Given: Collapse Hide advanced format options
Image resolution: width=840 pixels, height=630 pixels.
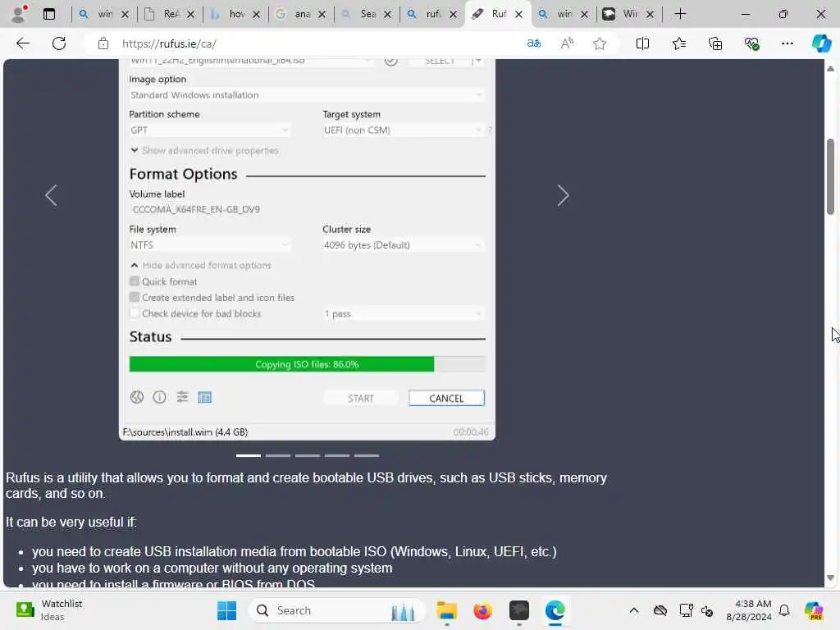Looking at the screenshot, I should click(201, 265).
